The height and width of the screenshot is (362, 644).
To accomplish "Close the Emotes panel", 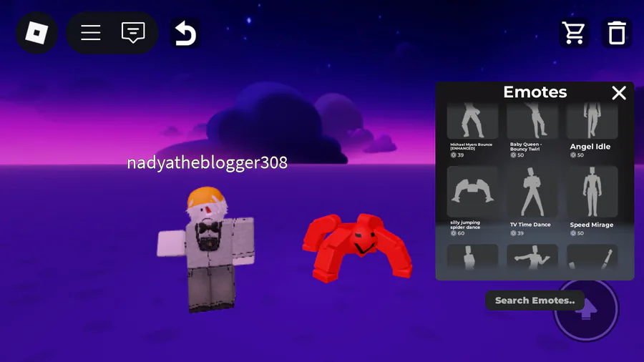I will pos(618,93).
